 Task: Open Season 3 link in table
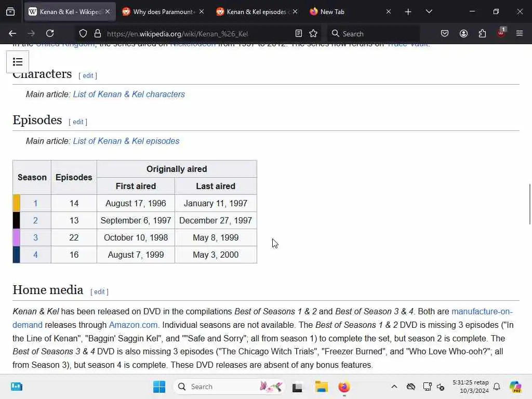35,237
